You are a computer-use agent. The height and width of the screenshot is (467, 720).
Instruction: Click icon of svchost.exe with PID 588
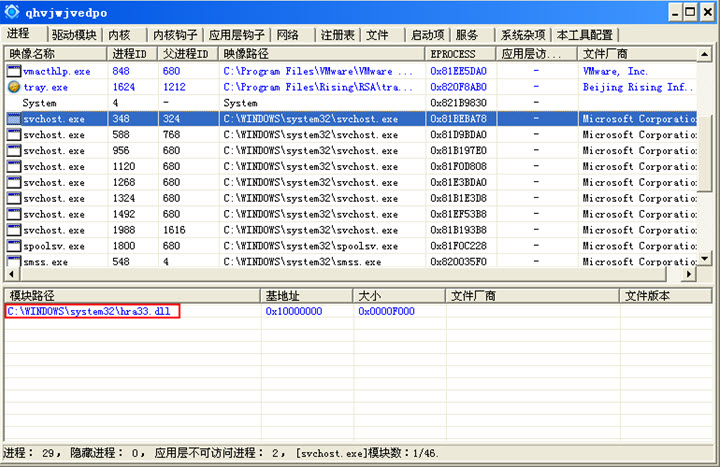pyautogui.click(x=14, y=135)
